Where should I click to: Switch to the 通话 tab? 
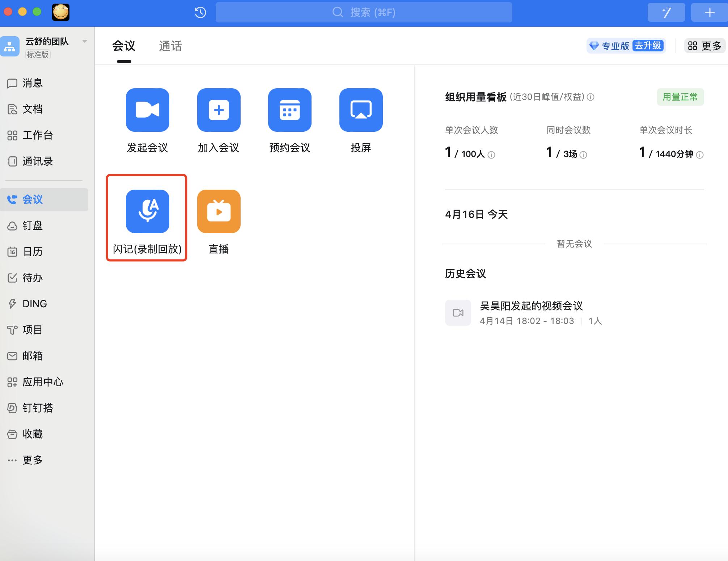point(170,46)
